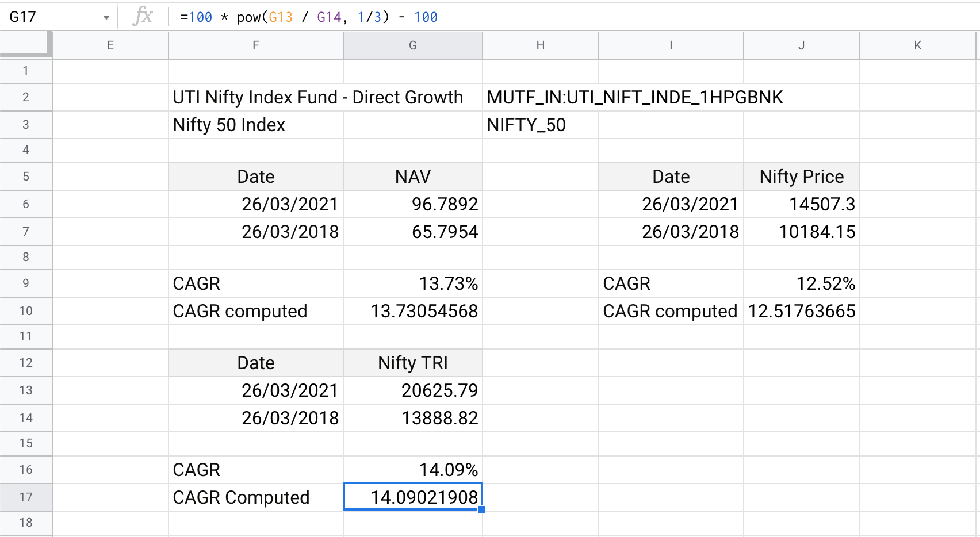980x537 pixels.
Task: Select row 5 header
Action: pyautogui.click(x=26, y=177)
